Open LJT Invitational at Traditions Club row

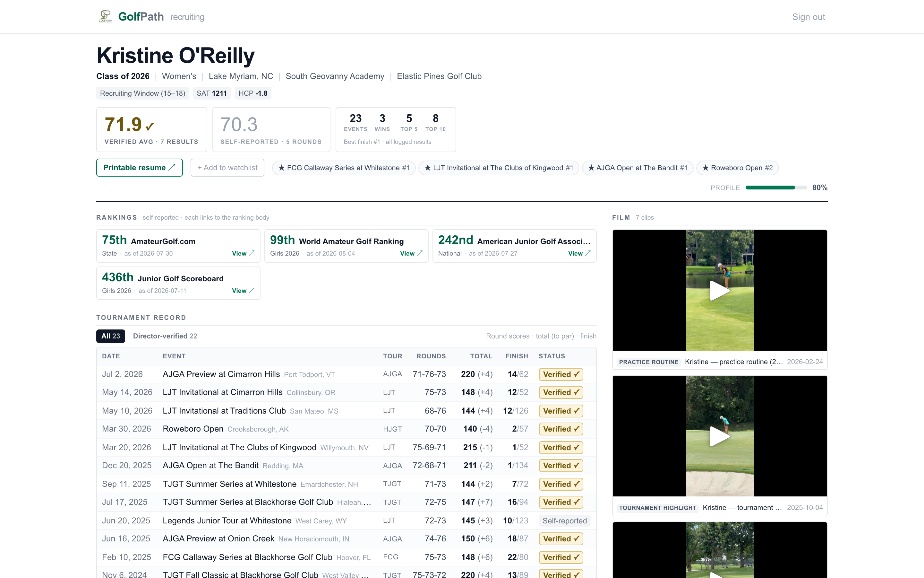[x=346, y=411]
